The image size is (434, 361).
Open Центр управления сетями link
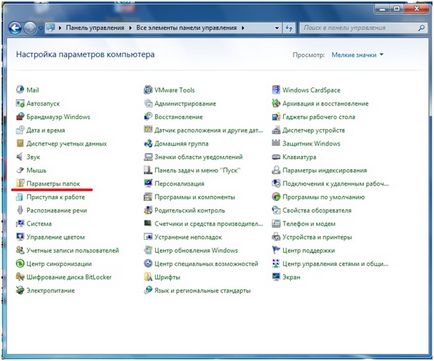[x=335, y=264]
